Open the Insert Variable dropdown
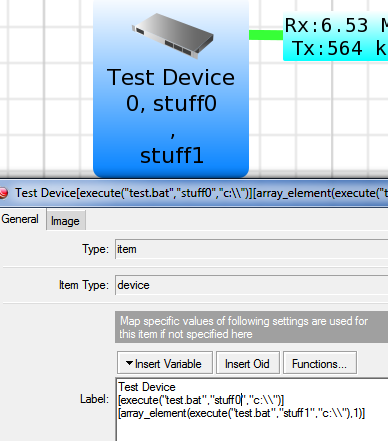 click(165, 363)
